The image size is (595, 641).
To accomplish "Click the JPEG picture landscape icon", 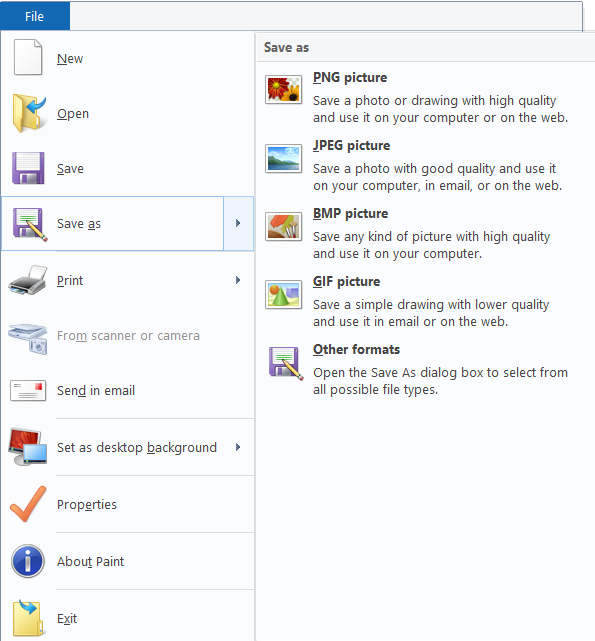I will pyautogui.click(x=283, y=158).
